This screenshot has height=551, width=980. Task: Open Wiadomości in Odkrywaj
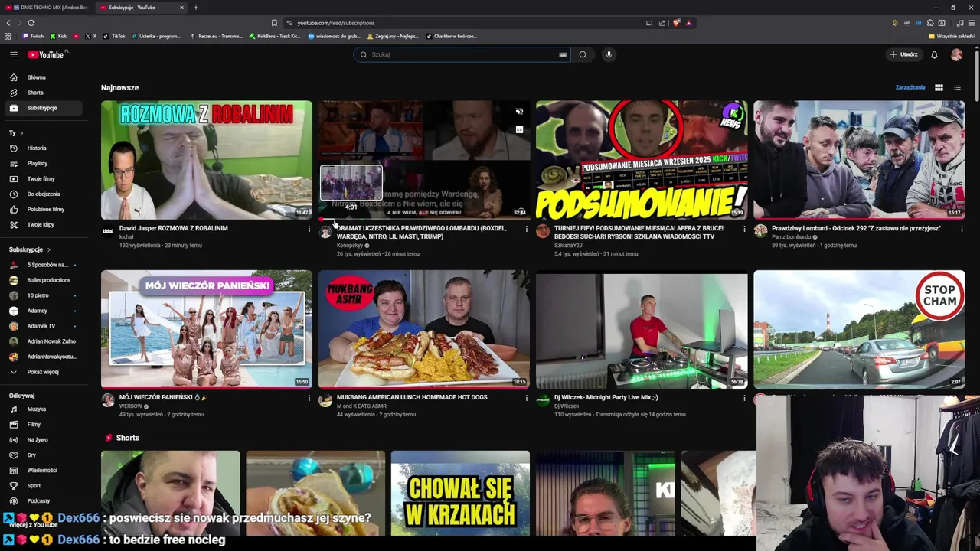click(44, 470)
